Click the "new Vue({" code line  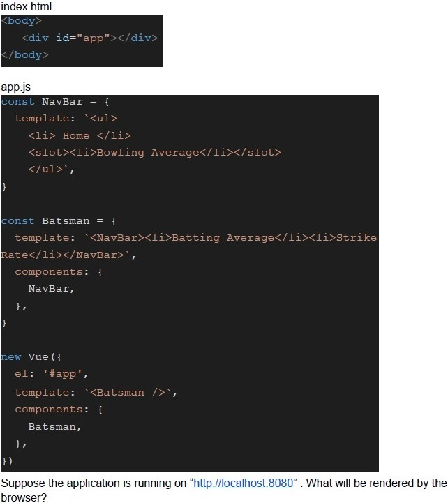(31, 357)
